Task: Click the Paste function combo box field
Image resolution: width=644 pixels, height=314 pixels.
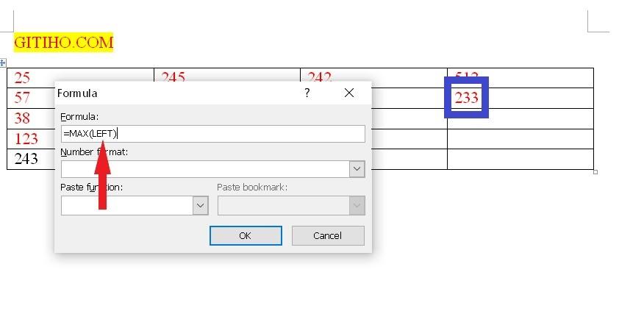Action: coord(126,205)
